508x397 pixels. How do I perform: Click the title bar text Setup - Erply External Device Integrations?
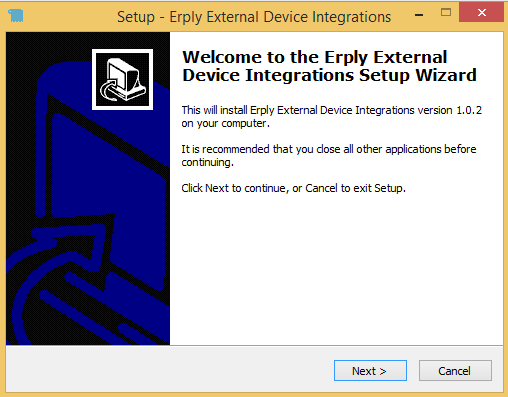(x=254, y=17)
